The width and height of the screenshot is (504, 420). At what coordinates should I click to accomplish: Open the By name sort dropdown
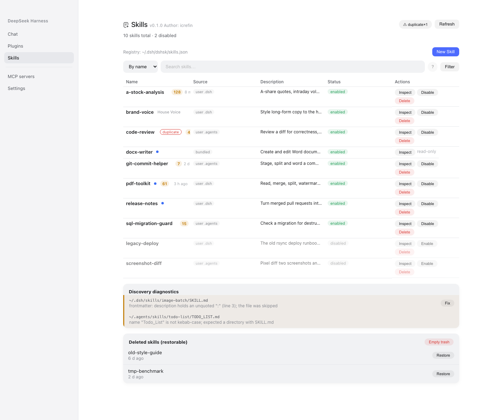[141, 67]
